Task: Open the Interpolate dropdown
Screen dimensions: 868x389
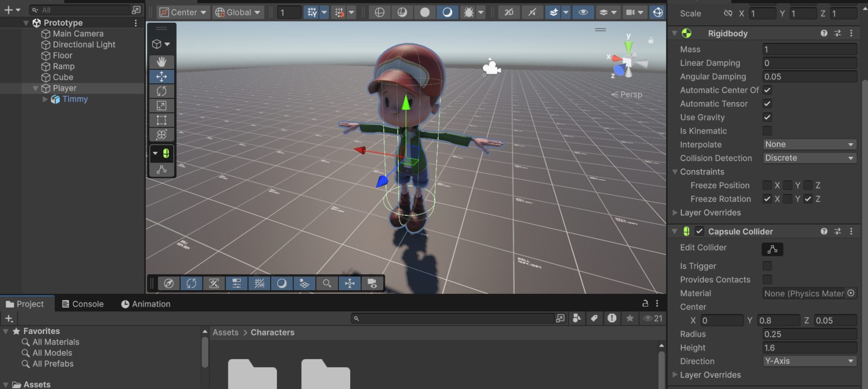Action: point(810,145)
